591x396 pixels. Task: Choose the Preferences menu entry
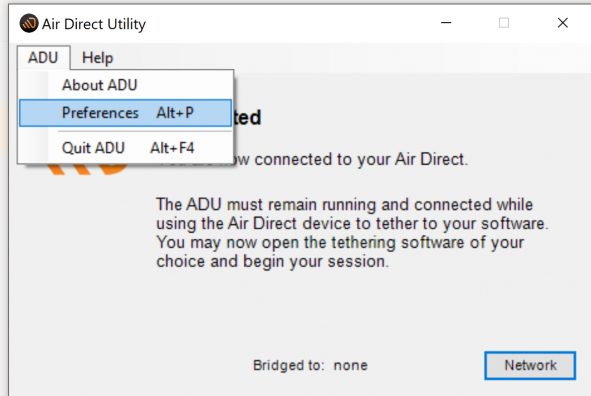126,113
